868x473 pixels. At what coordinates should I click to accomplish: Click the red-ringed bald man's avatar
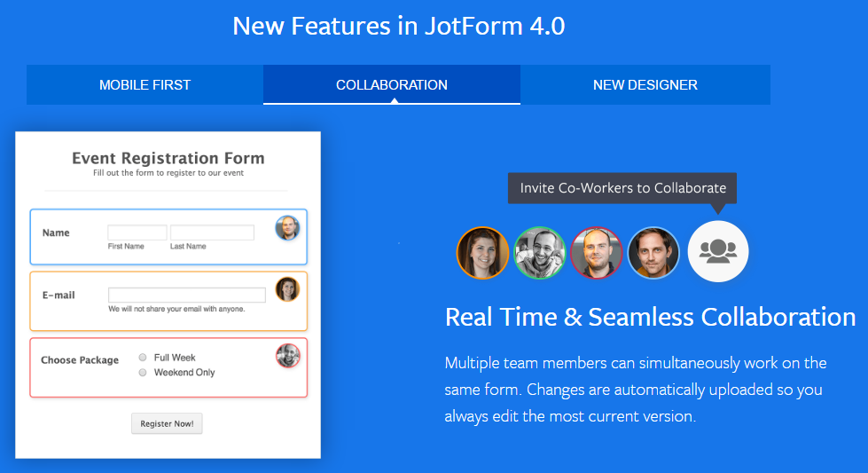click(597, 253)
